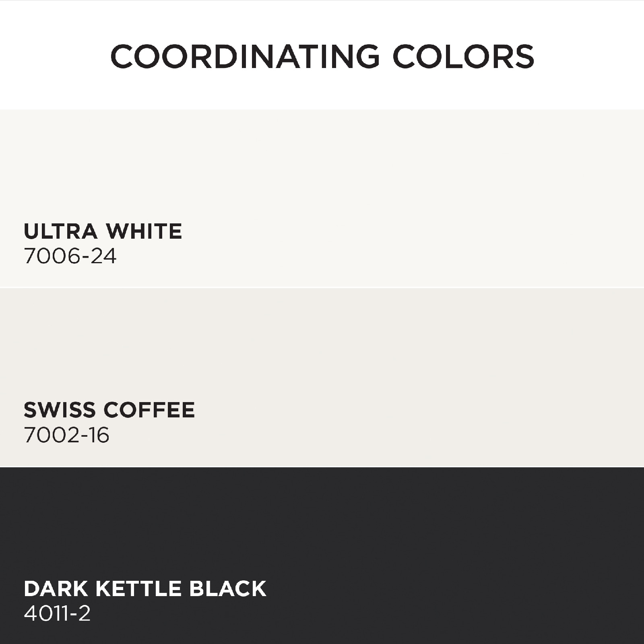Select the color code 7006-24
The width and height of the screenshot is (644, 644).
(70, 256)
